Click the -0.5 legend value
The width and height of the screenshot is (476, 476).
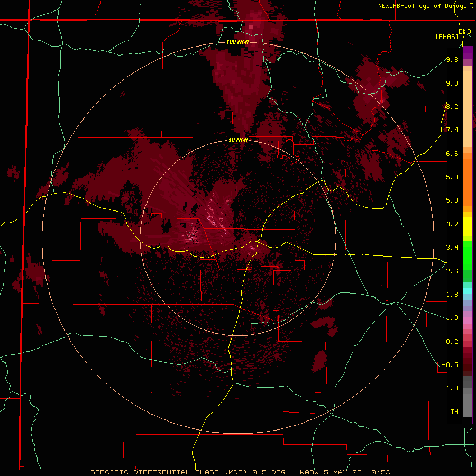point(450,365)
